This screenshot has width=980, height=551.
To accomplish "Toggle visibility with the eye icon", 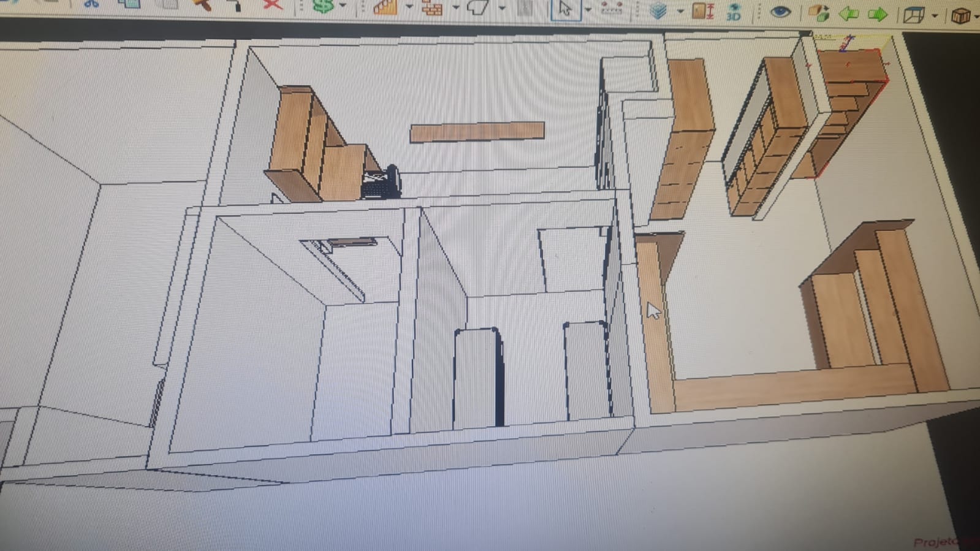I will [780, 12].
